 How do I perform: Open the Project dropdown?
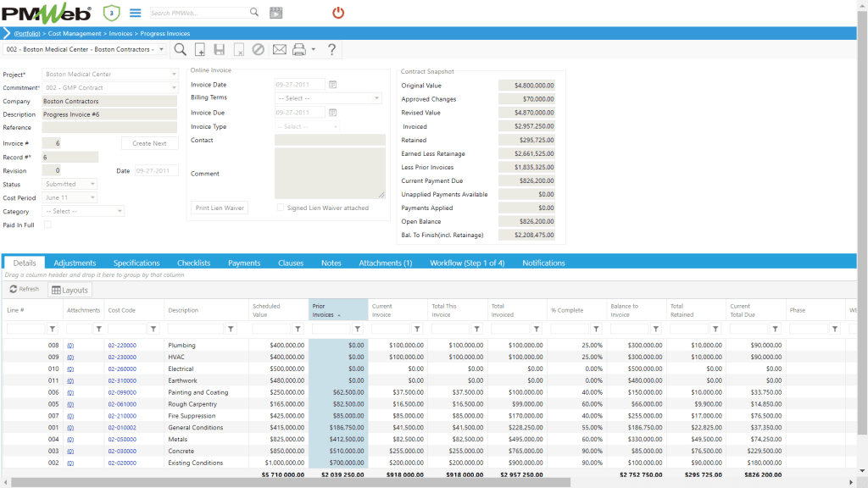(173, 75)
